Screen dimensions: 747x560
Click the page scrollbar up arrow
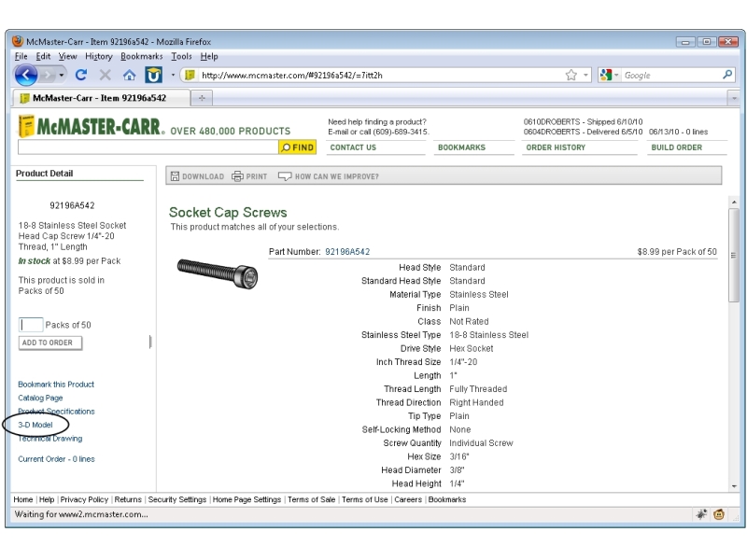734,203
